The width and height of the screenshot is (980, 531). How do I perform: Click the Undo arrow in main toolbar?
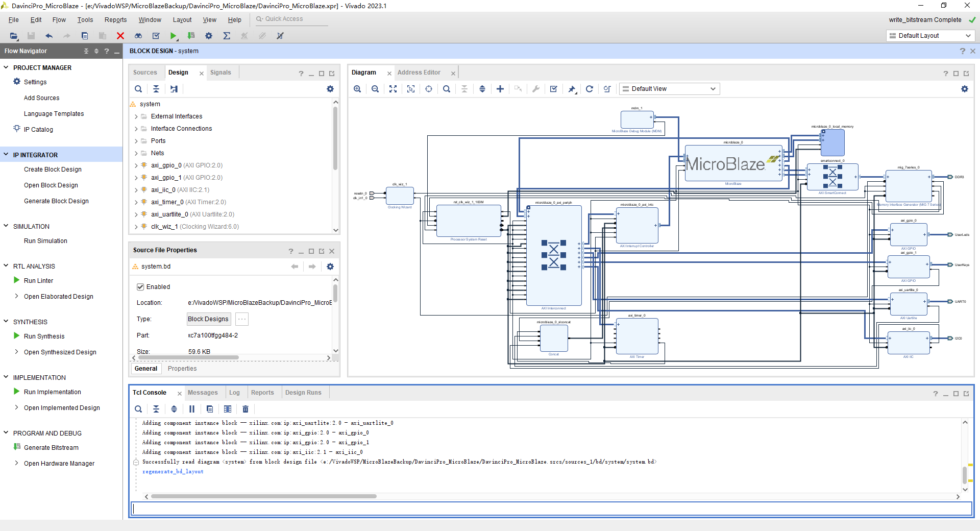[49, 36]
